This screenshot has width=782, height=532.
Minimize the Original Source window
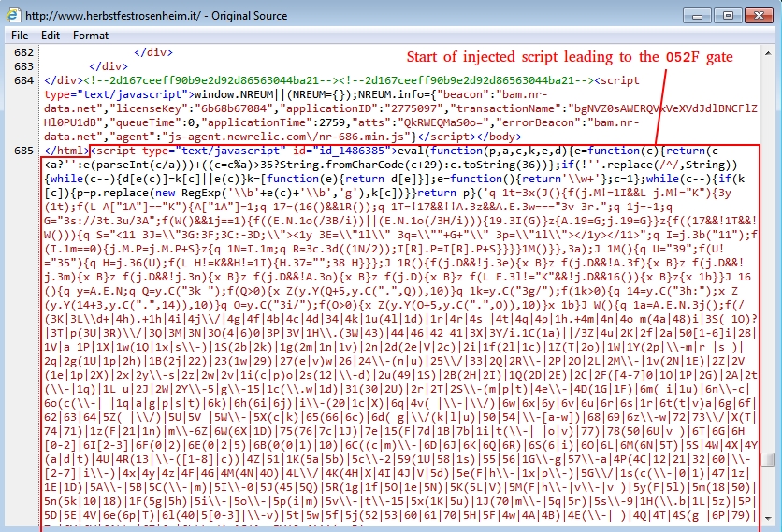697,16
